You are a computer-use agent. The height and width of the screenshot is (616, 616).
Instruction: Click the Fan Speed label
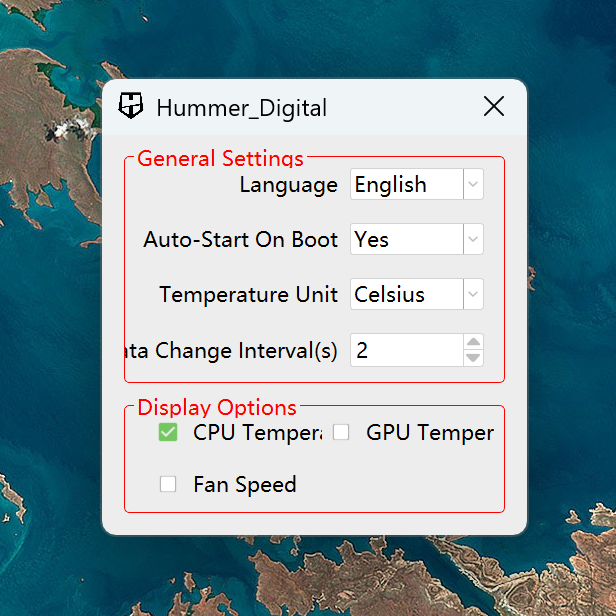point(245,485)
